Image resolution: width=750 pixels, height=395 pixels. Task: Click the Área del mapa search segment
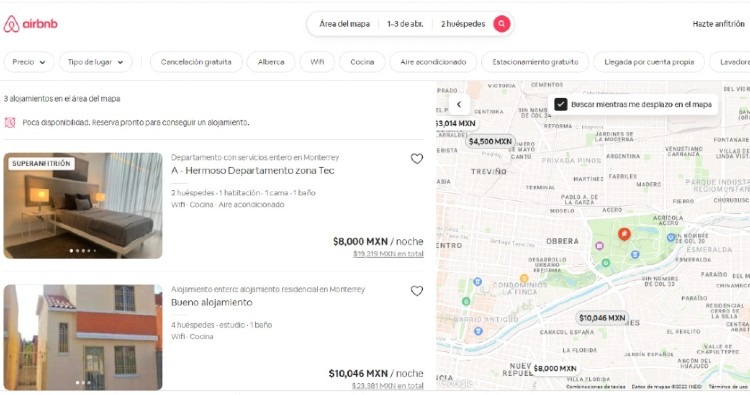coord(344,23)
